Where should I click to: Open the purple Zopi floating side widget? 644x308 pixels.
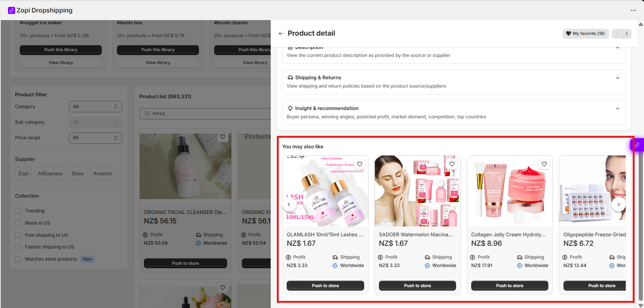637,145
